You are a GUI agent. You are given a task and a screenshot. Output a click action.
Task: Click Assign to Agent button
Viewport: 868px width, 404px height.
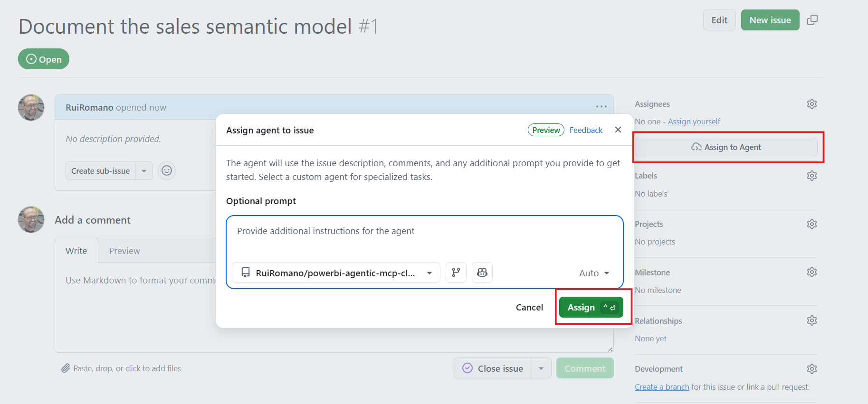click(x=726, y=147)
